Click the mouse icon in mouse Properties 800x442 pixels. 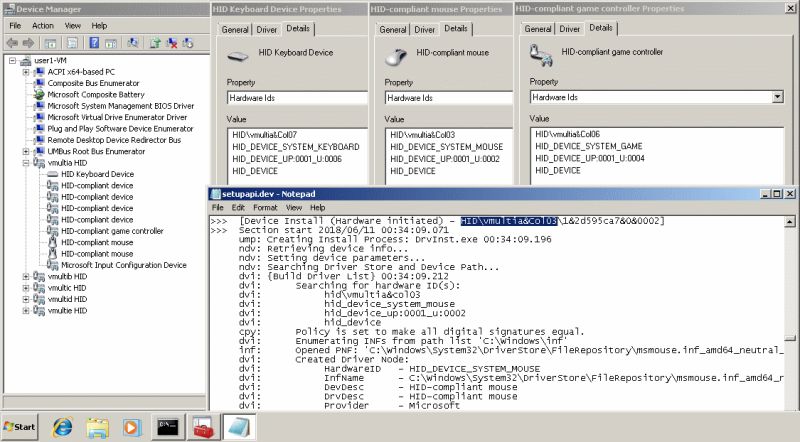tap(396, 57)
